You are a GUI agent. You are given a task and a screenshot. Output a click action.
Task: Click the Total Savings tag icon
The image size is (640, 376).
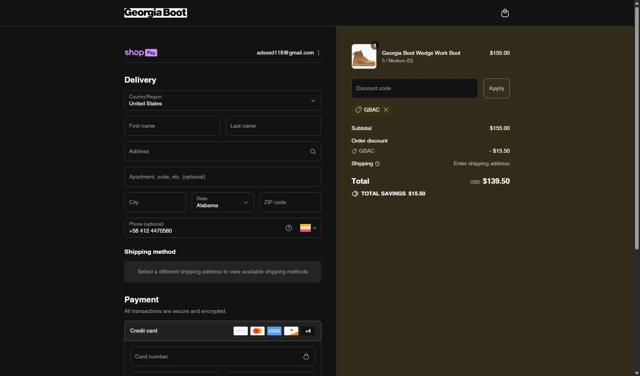(x=355, y=194)
